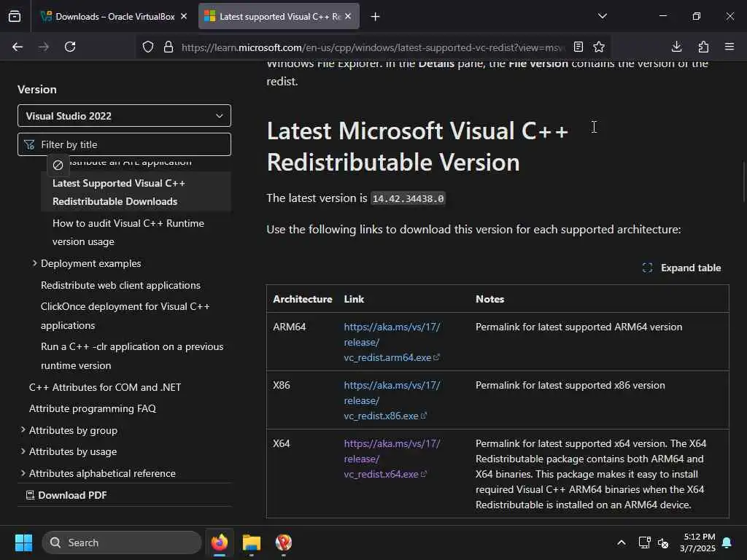Click the Expand table button
This screenshot has height=560, width=747.
click(x=682, y=268)
